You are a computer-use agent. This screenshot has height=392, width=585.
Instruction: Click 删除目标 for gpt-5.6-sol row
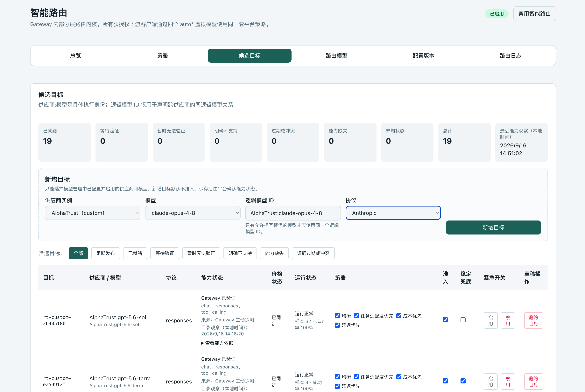click(534, 320)
